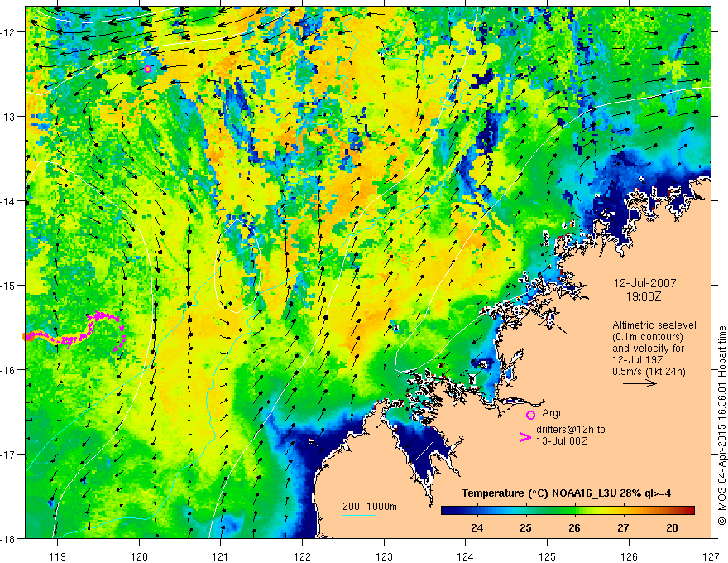
Task: Click the longitude axis label '127'
Action: (711, 556)
